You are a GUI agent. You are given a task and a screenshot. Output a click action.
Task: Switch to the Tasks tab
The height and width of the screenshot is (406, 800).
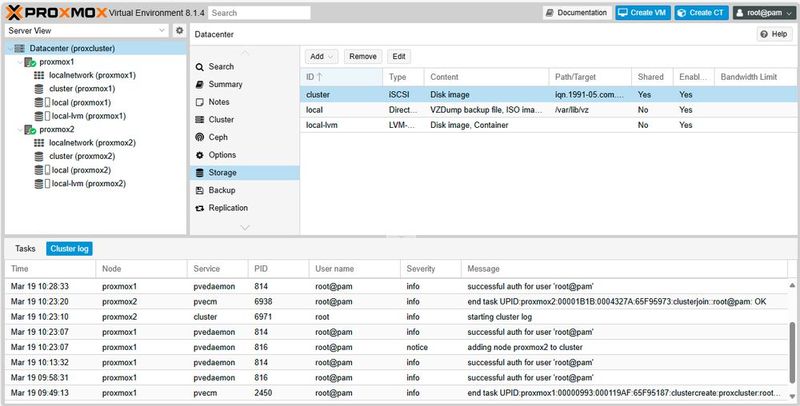coord(25,248)
